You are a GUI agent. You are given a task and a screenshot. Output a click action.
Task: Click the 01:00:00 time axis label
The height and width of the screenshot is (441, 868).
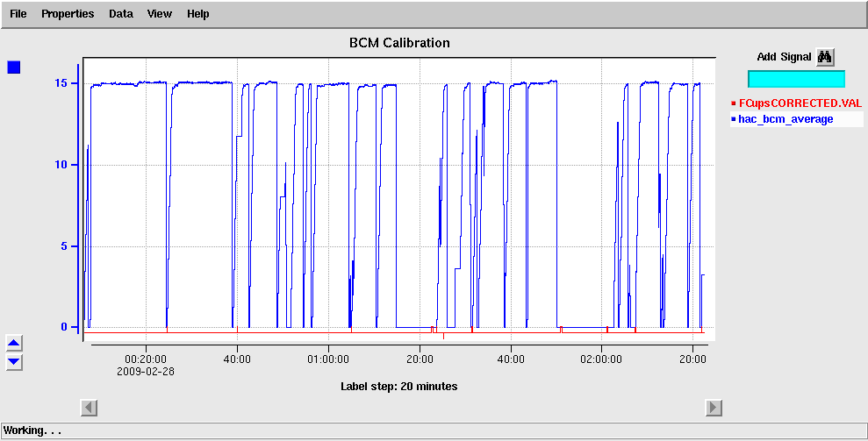(x=328, y=359)
